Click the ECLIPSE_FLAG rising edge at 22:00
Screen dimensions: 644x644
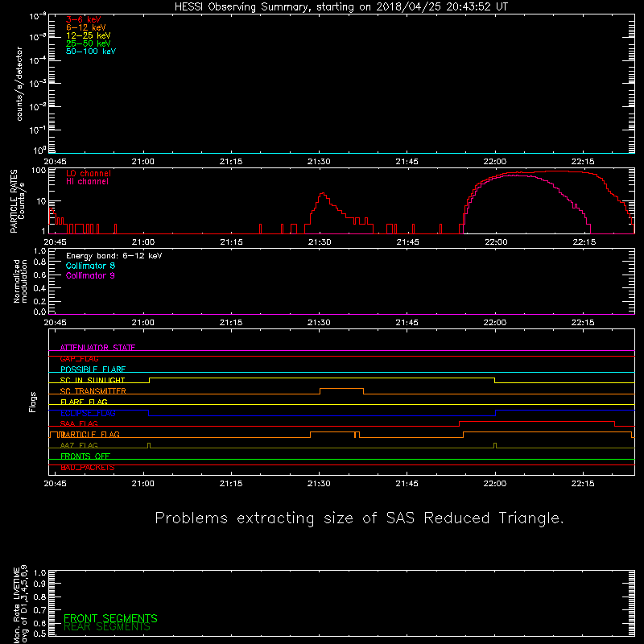tap(496, 413)
